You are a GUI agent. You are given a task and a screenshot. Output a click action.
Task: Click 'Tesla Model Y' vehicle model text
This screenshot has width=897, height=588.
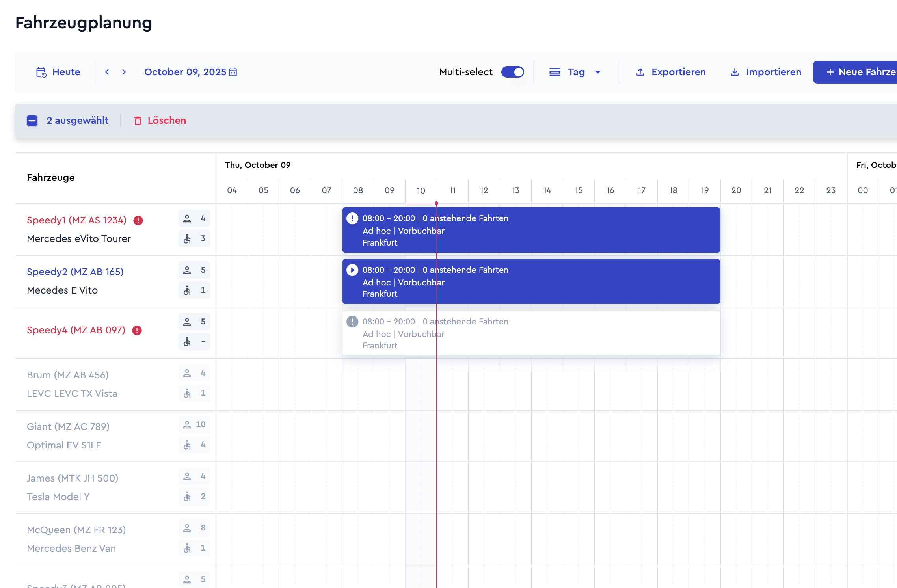click(x=58, y=497)
